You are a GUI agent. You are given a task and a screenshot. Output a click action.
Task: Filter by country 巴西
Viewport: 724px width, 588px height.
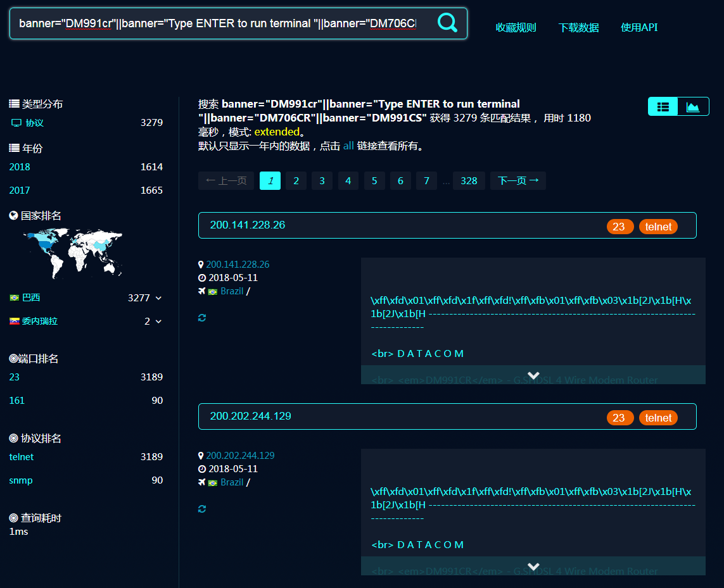[x=31, y=297]
